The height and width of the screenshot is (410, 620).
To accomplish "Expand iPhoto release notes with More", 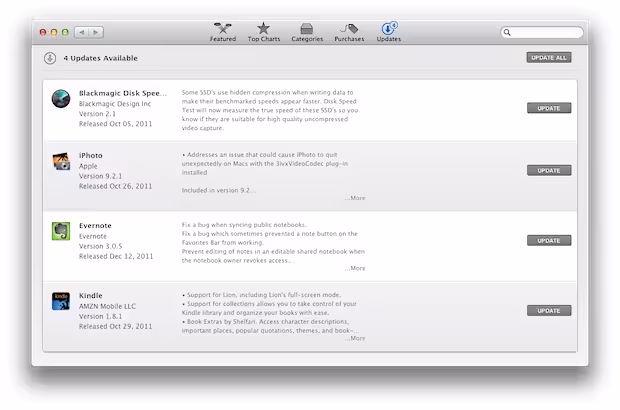I will 355,198.
